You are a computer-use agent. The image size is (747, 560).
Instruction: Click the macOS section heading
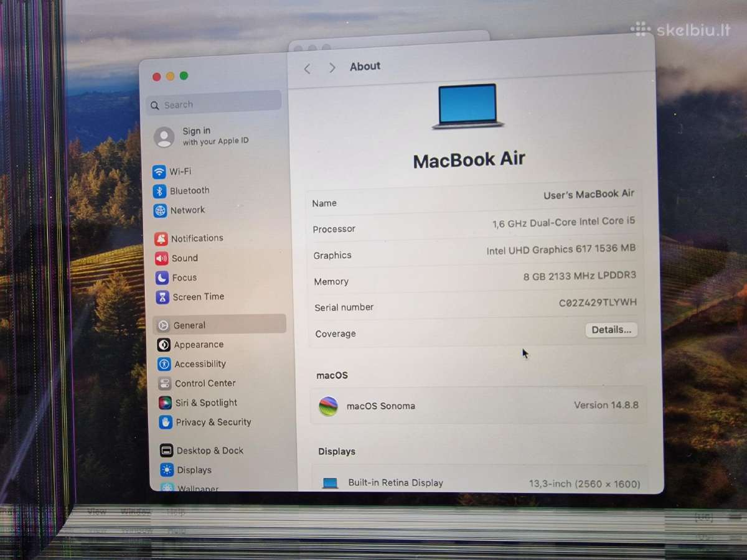coord(332,376)
